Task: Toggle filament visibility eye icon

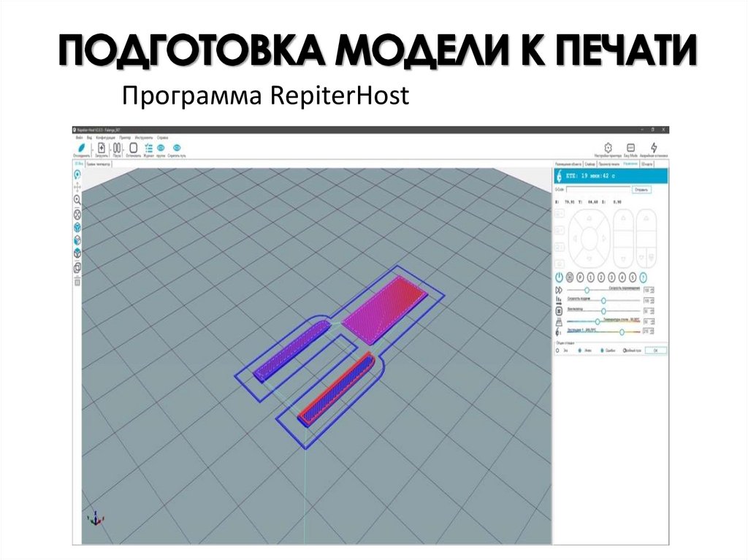Action: (x=161, y=148)
